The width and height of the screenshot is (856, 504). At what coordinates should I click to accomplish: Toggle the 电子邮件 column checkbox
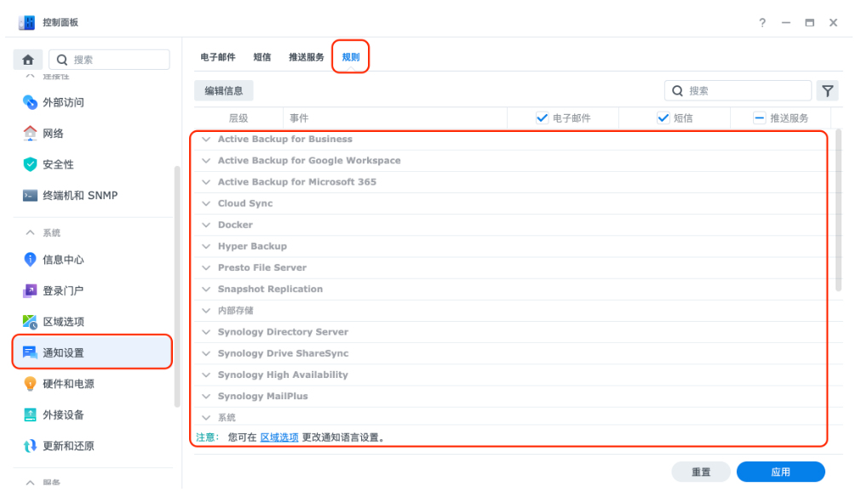tap(542, 117)
